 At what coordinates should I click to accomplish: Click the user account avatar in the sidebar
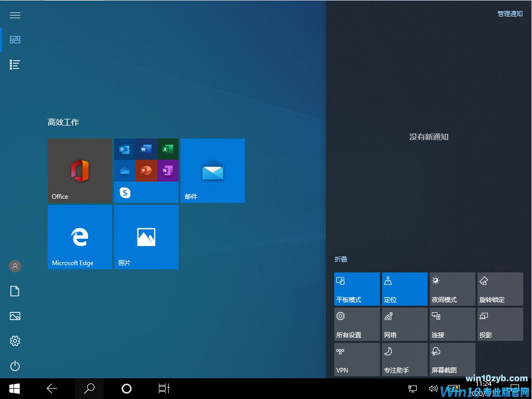[15, 266]
